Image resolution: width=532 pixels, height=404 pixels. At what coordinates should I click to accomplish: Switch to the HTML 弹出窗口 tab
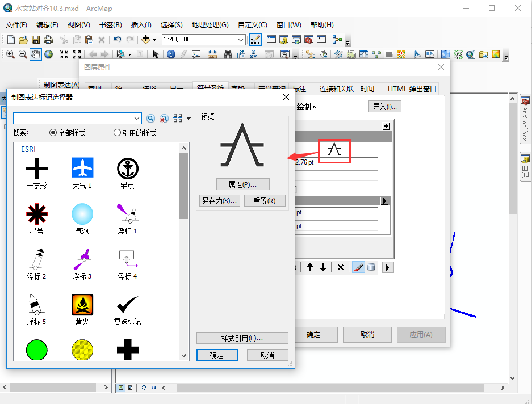click(x=412, y=89)
